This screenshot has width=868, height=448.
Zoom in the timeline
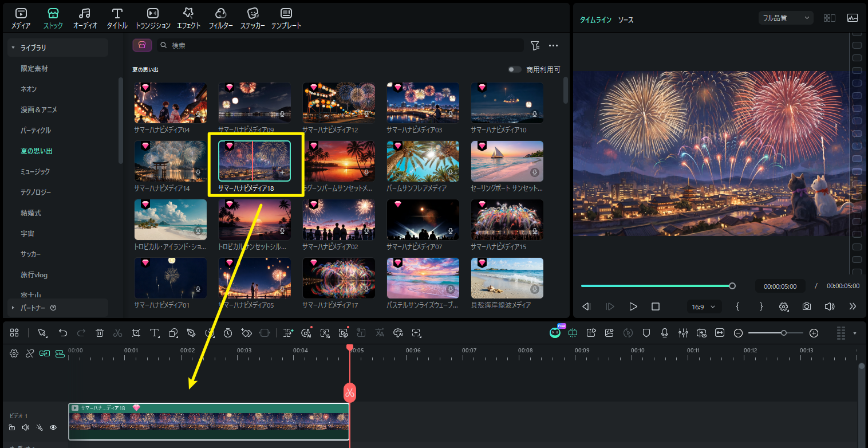tap(814, 333)
